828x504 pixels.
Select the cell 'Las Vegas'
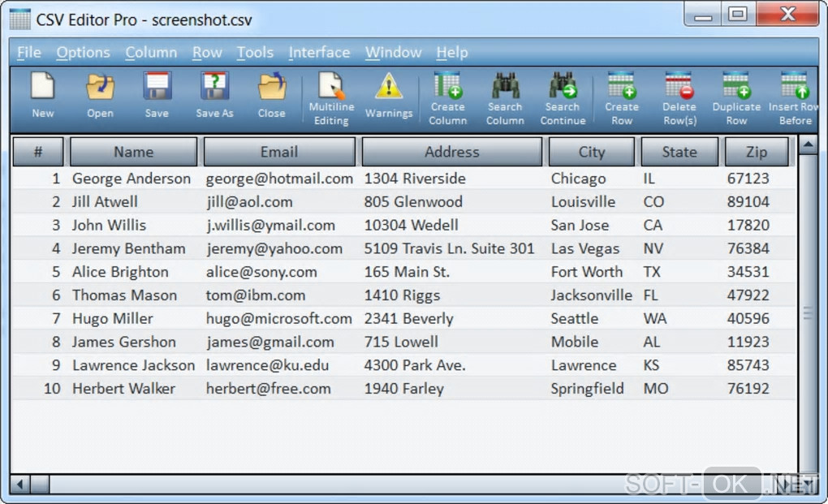[x=585, y=248]
